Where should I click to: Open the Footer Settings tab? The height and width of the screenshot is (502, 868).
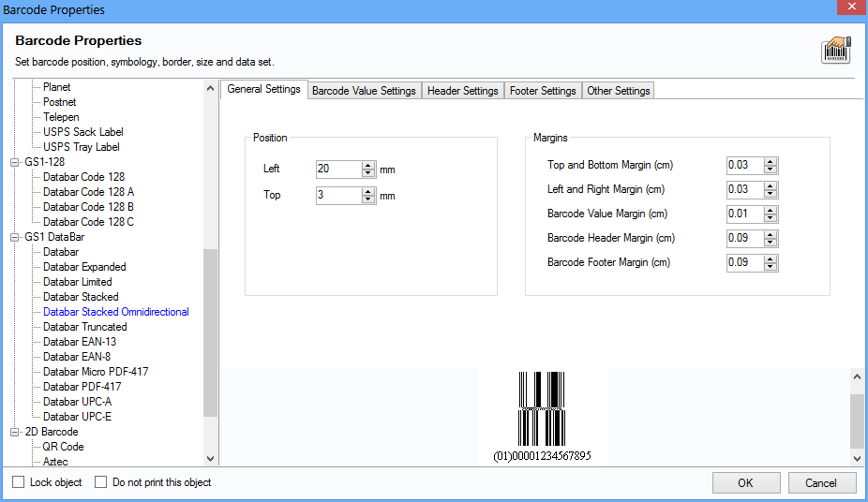(x=543, y=91)
